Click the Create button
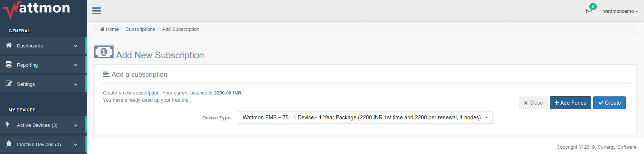644x154 pixels. [x=609, y=103]
